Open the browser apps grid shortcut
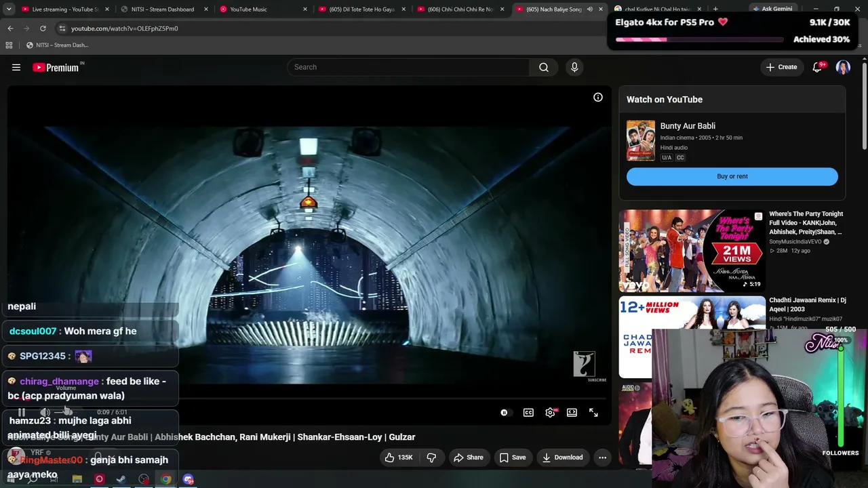Screen dimensions: 868x488 tap(9, 45)
